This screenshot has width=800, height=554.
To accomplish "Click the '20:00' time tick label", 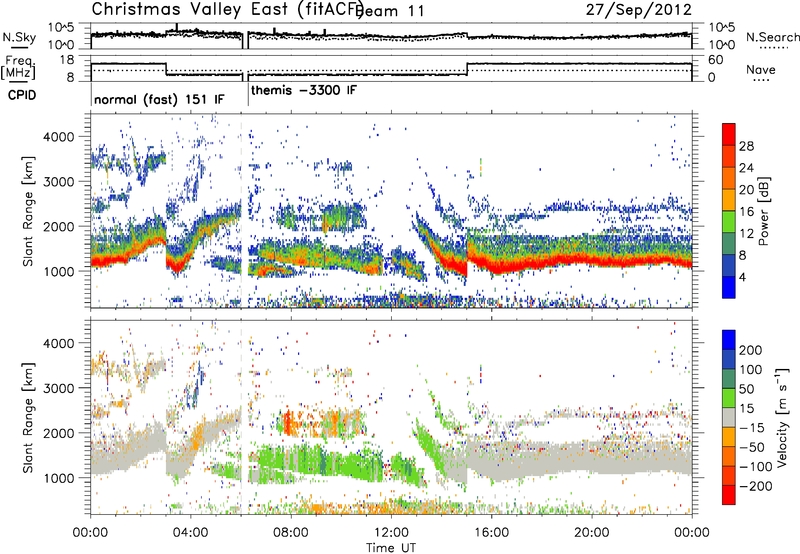I will point(591,533).
